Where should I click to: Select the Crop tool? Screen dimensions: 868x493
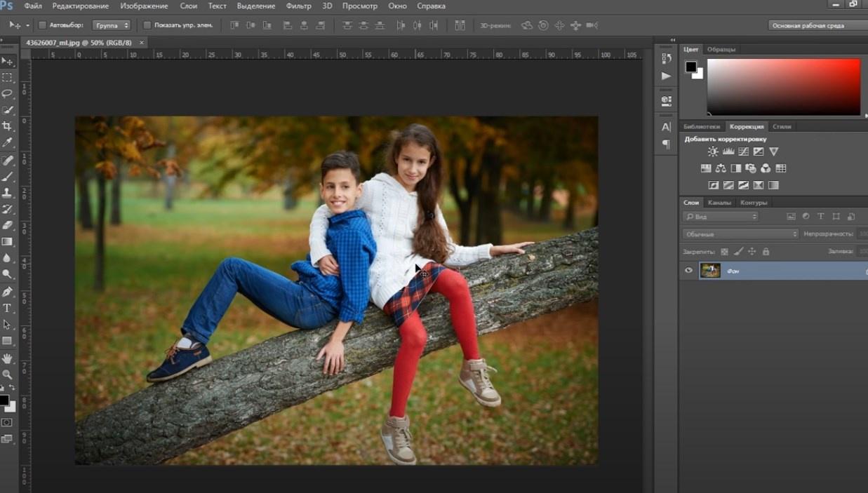(7, 126)
